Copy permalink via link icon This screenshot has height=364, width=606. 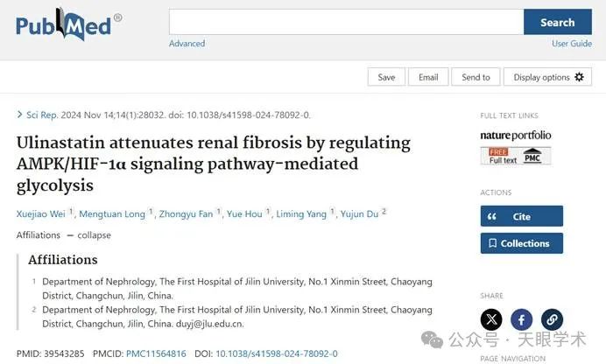(552, 319)
